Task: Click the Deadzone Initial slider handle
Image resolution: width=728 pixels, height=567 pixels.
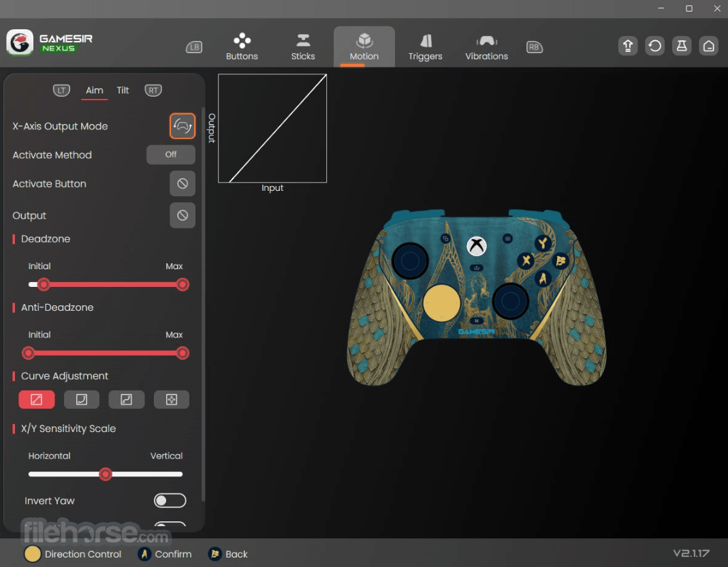Action: pyautogui.click(x=44, y=284)
